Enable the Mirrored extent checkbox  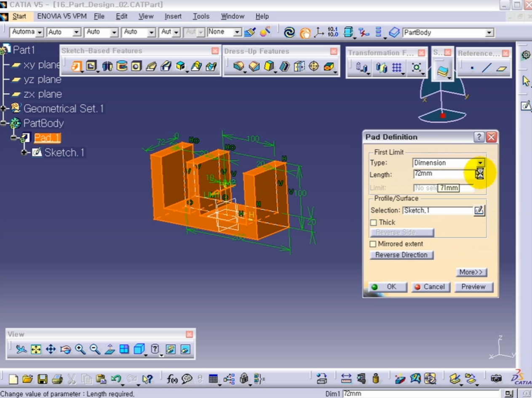coord(373,244)
